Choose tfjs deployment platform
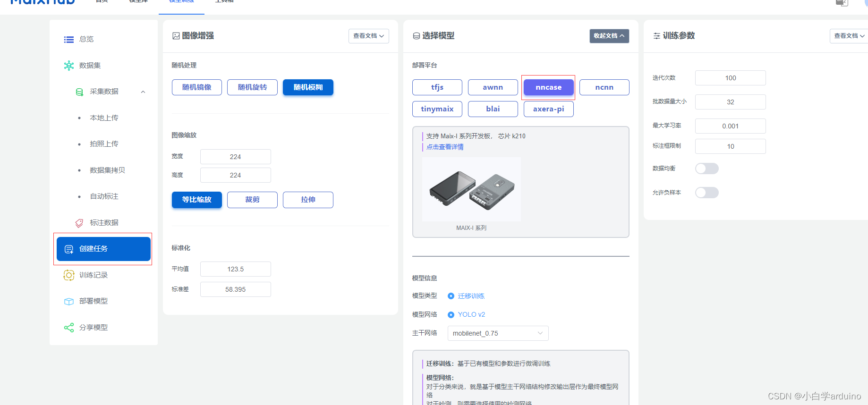Viewport: 868px width, 405px height. 437,87
